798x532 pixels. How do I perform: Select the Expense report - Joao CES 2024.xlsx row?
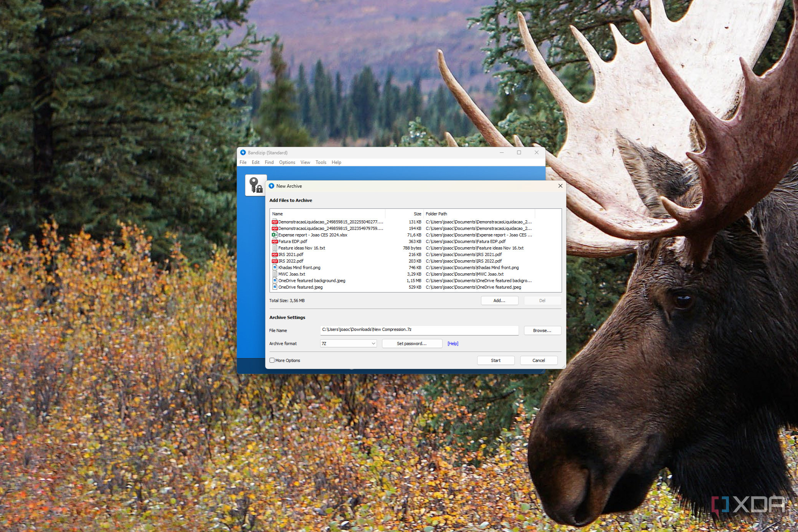coord(402,235)
